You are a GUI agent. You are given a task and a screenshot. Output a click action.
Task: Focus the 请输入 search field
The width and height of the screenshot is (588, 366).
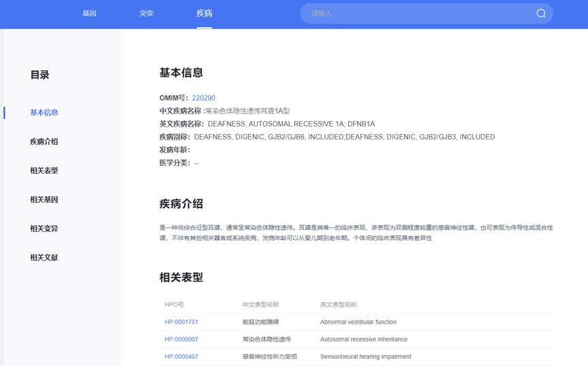426,14
